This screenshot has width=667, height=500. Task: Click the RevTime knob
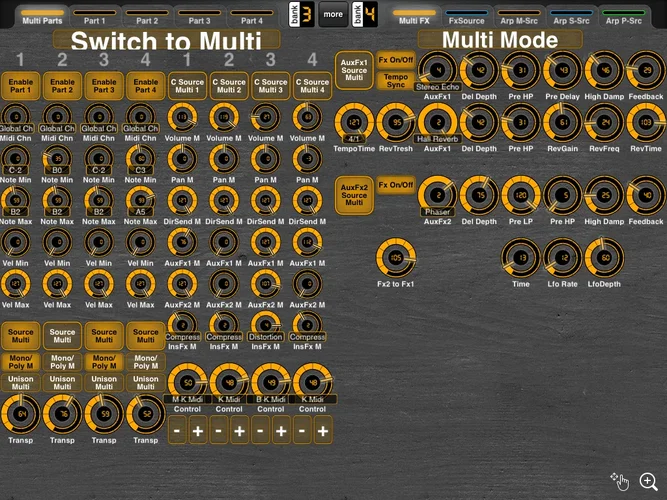tap(646, 123)
